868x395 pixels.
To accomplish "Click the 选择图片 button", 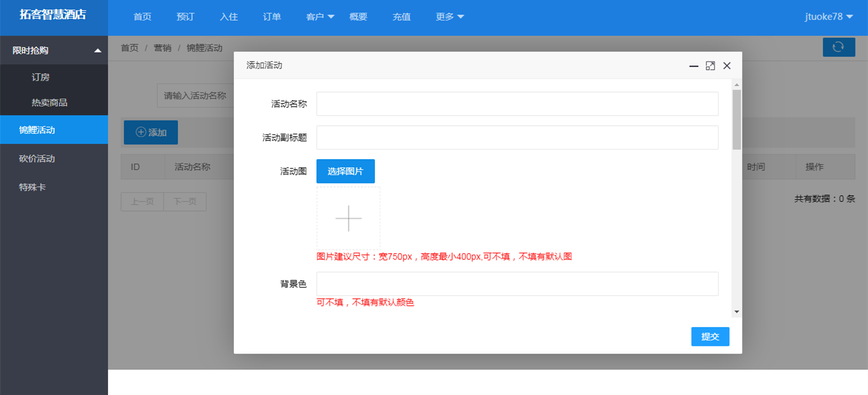I will 346,171.
